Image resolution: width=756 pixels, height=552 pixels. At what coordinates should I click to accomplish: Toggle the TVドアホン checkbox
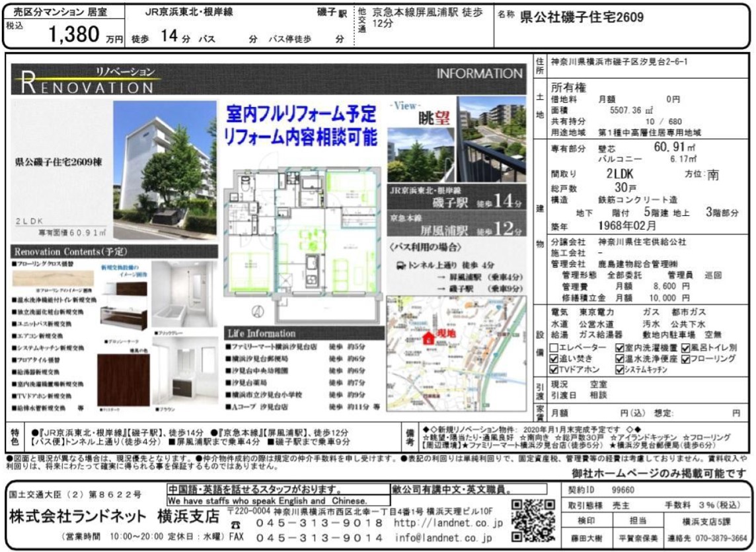(554, 370)
